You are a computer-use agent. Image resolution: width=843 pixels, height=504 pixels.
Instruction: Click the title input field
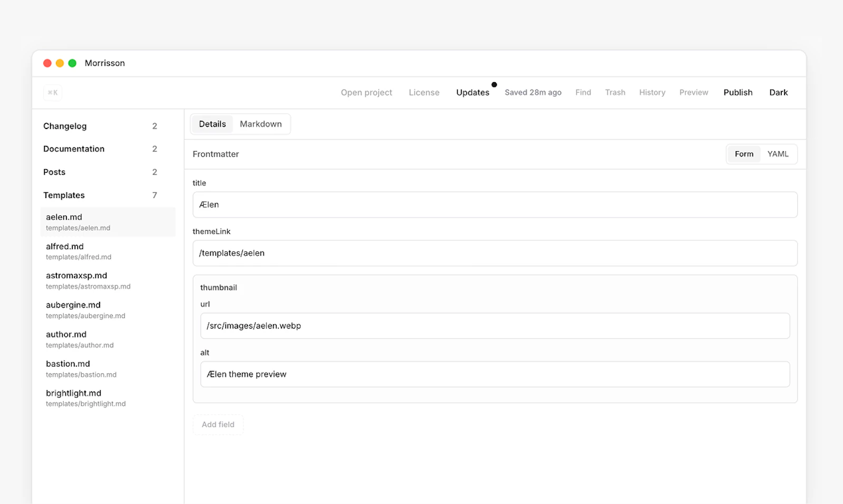point(495,205)
